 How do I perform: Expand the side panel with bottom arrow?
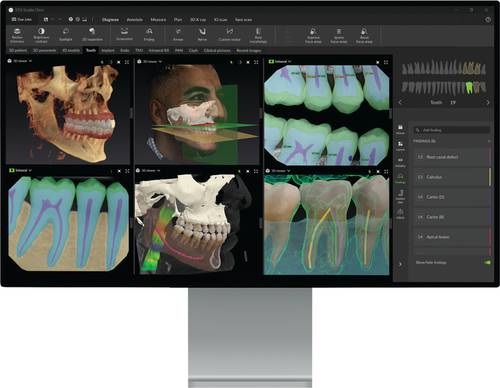coord(400,264)
